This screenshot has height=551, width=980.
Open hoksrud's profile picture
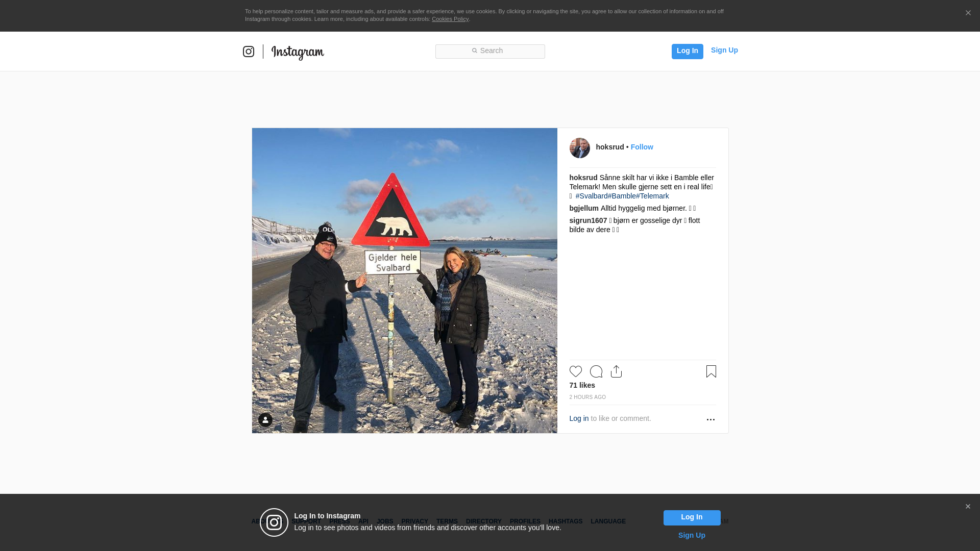pyautogui.click(x=579, y=148)
